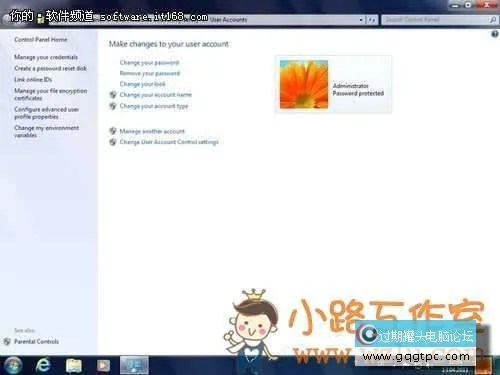Open Windows Explorer folder on taskbar

click(74, 366)
